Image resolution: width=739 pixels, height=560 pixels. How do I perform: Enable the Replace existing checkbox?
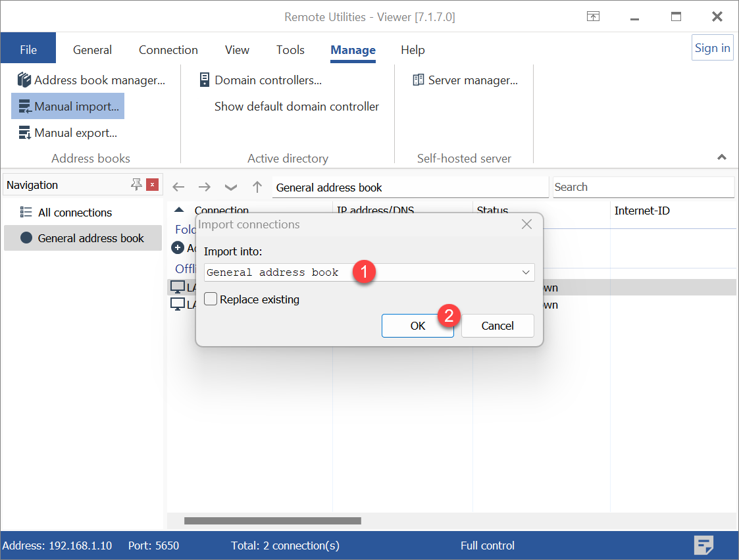click(x=211, y=299)
